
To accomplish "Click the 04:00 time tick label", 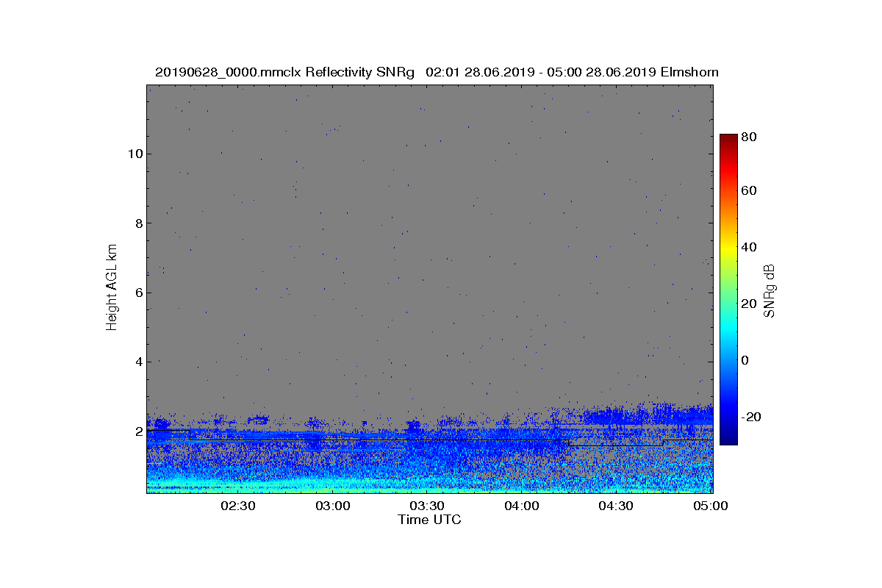I will pyautogui.click(x=522, y=506).
